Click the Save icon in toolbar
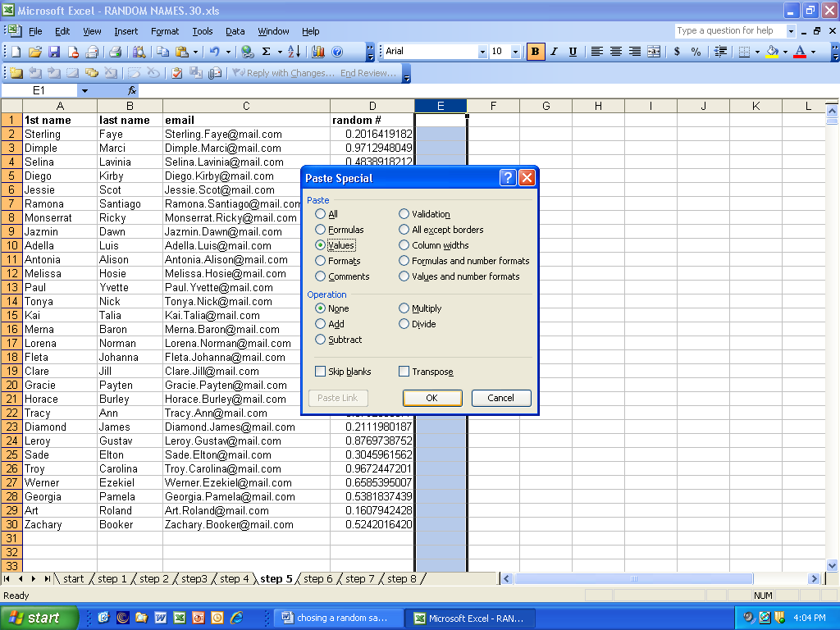Screen dimensions: 840x630 point(54,52)
